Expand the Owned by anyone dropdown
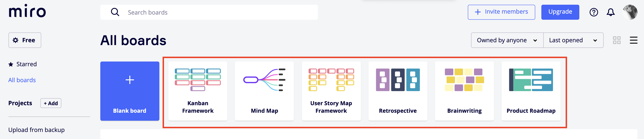 [x=507, y=40]
